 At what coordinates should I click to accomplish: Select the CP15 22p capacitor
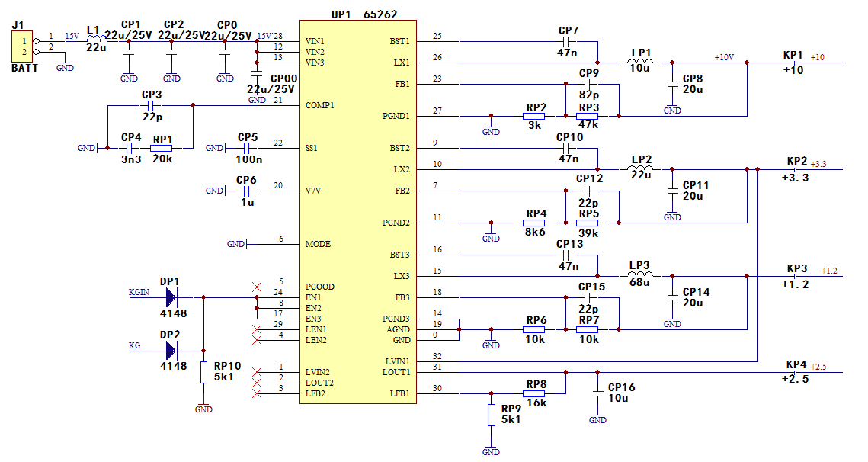[588, 297]
